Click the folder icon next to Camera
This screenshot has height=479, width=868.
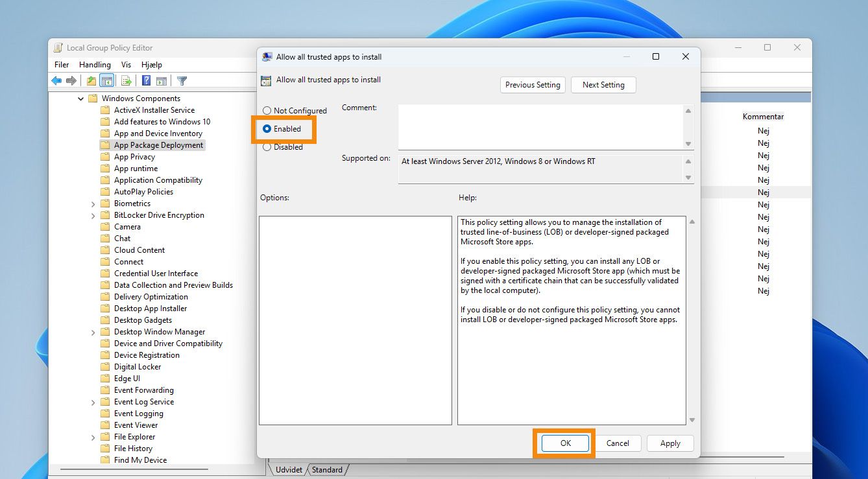click(105, 227)
